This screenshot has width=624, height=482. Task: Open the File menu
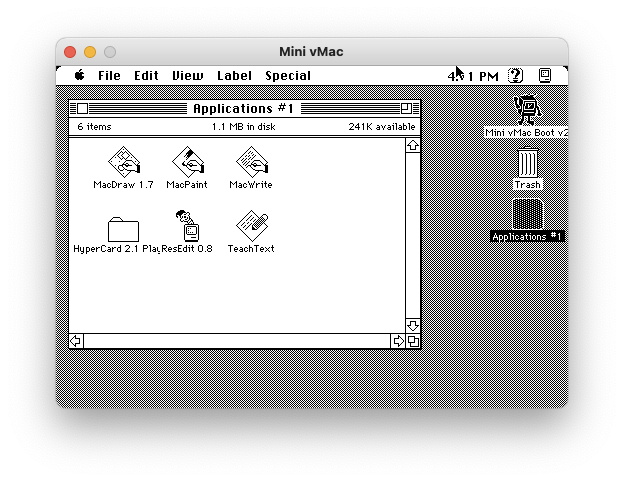[x=109, y=76]
